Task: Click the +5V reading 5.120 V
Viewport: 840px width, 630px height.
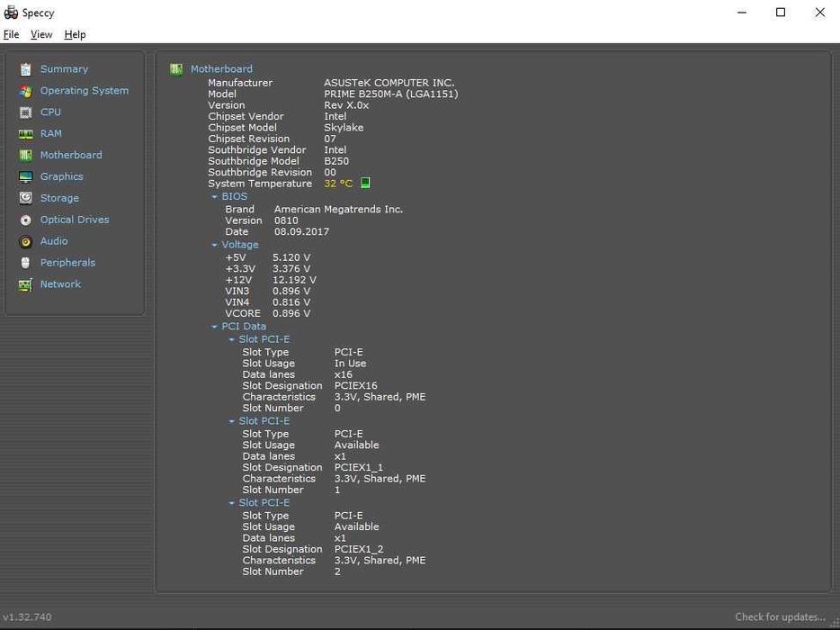Action: (291, 257)
